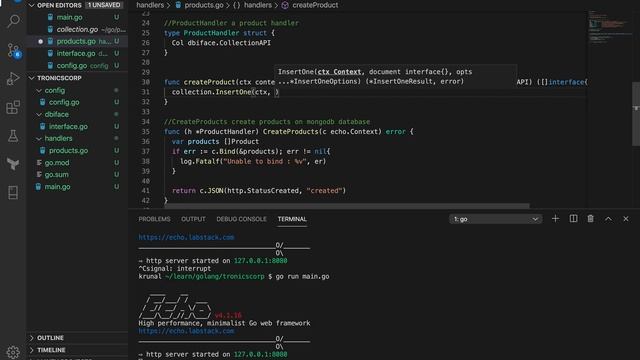Open config.go in open editors list
Viewport: 640px width, 360px height.
[x=72, y=65]
